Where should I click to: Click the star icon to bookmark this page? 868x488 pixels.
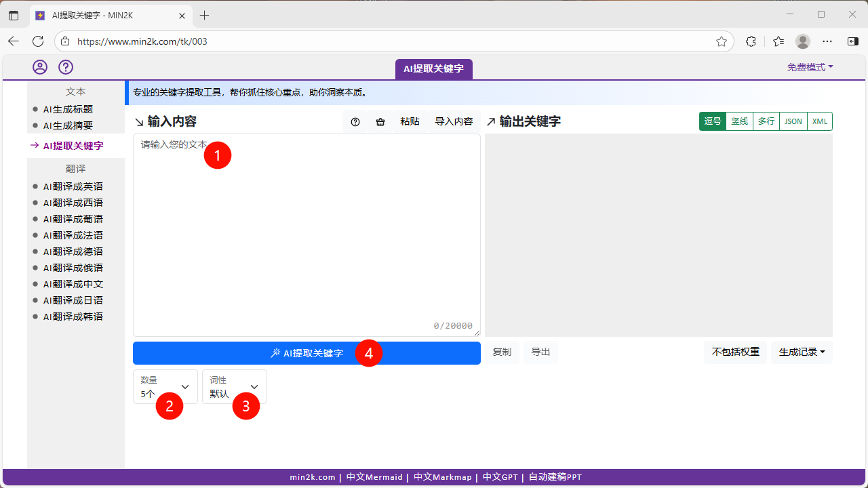pyautogui.click(x=721, y=41)
